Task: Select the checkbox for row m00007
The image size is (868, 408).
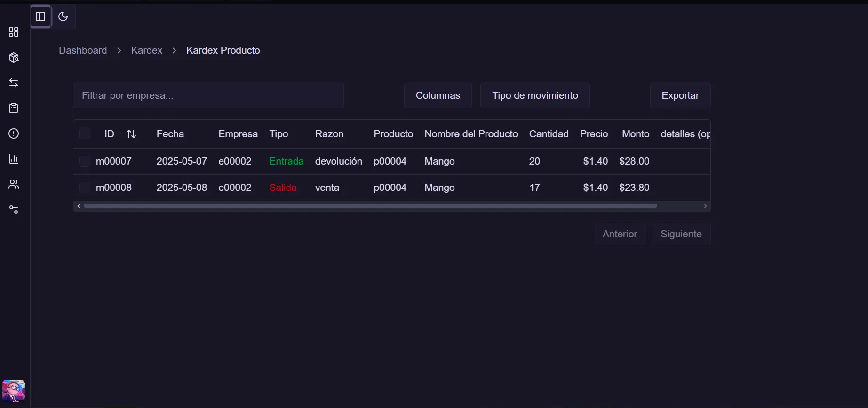Action: click(85, 161)
